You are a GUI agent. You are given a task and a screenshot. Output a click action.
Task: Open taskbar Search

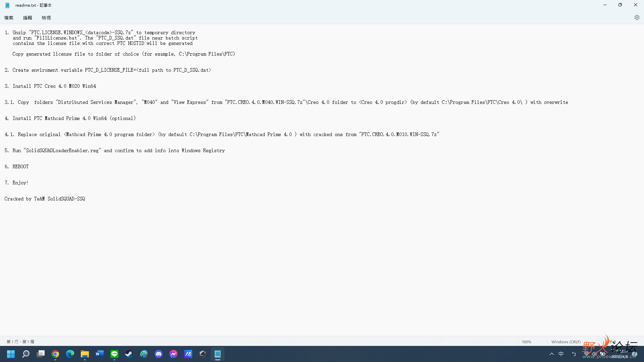26,354
